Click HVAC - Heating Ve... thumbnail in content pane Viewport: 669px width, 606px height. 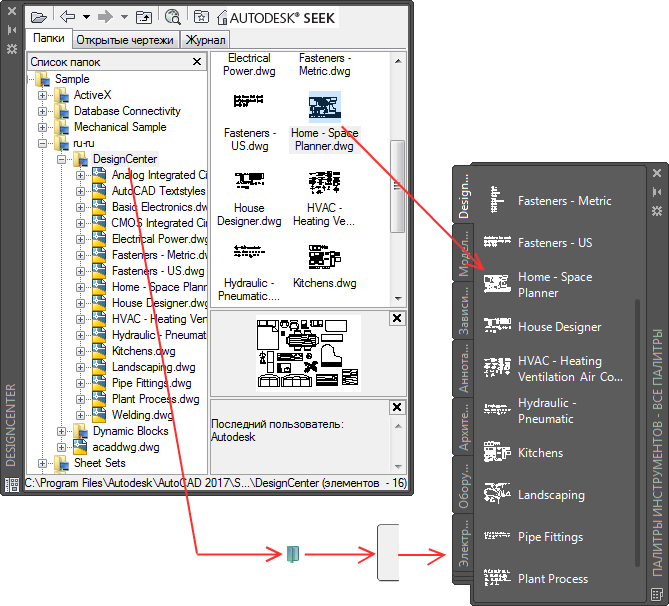click(x=324, y=182)
